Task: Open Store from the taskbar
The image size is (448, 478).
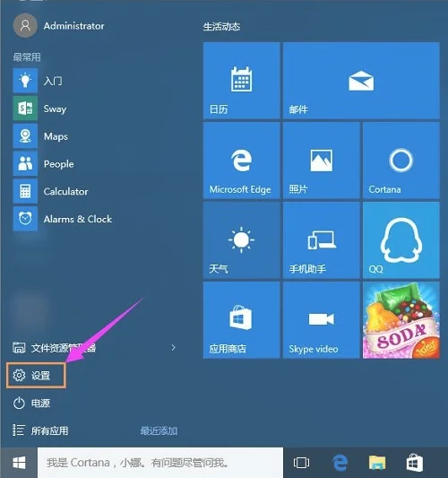Action: click(x=415, y=463)
